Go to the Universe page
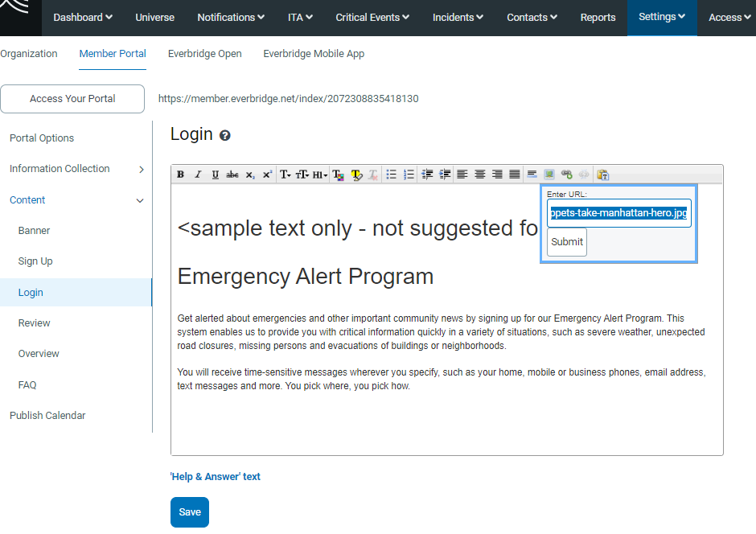This screenshot has height=534, width=756. [x=154, y=18]
